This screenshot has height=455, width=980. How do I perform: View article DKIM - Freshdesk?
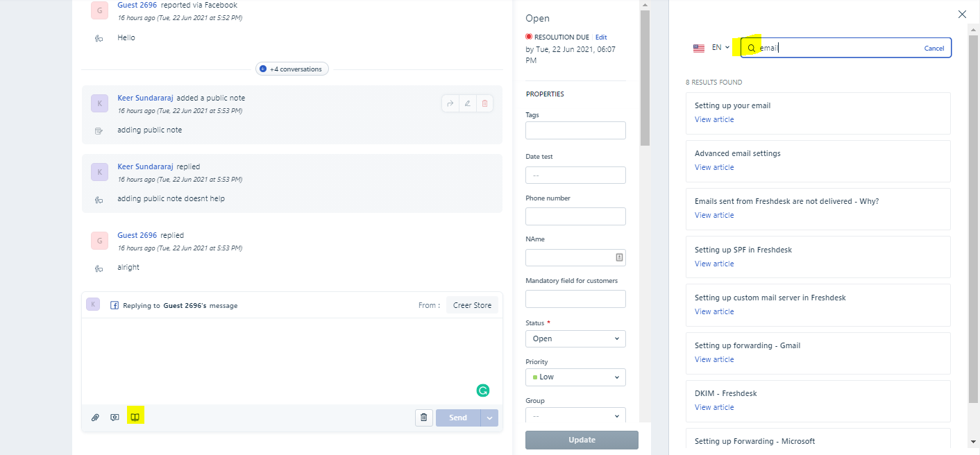coord(714,407)
